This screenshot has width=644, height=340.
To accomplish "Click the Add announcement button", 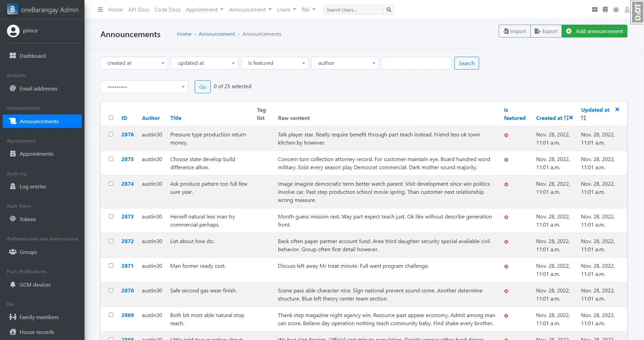I will 594,31.
